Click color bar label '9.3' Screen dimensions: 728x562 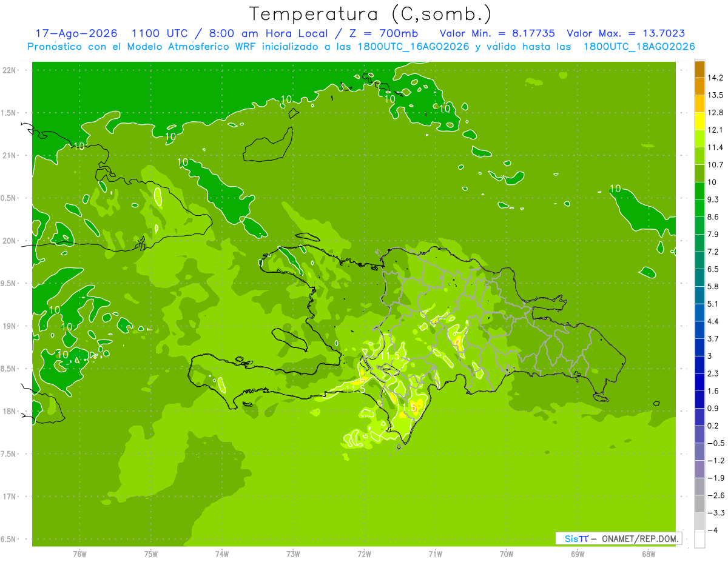[713, 199]
